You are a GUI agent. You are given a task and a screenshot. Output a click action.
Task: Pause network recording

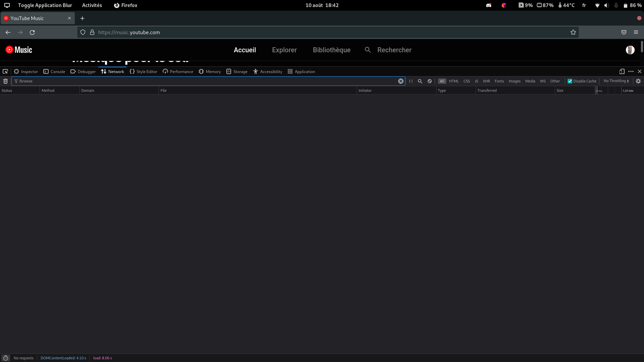pos(411,81)
